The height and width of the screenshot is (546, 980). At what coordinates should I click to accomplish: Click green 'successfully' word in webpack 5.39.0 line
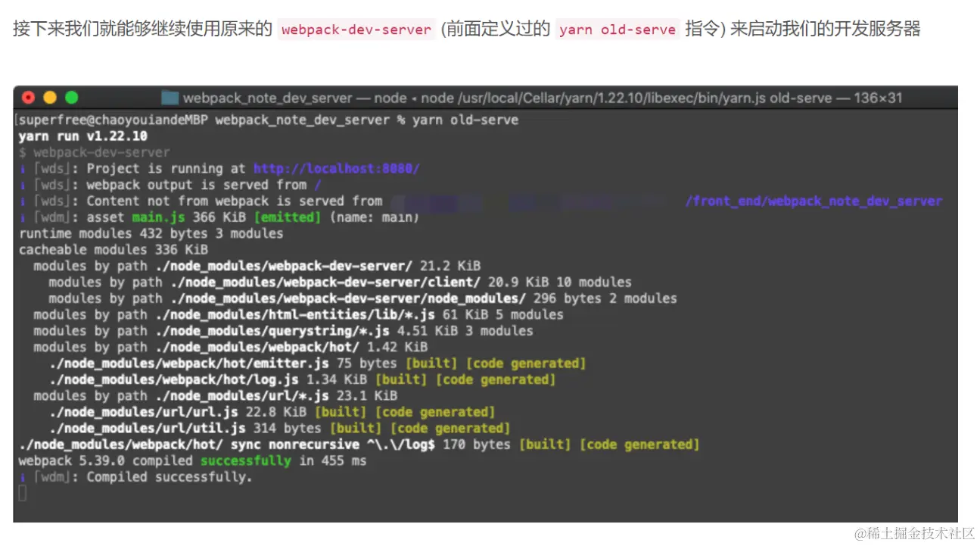[246, 461]
